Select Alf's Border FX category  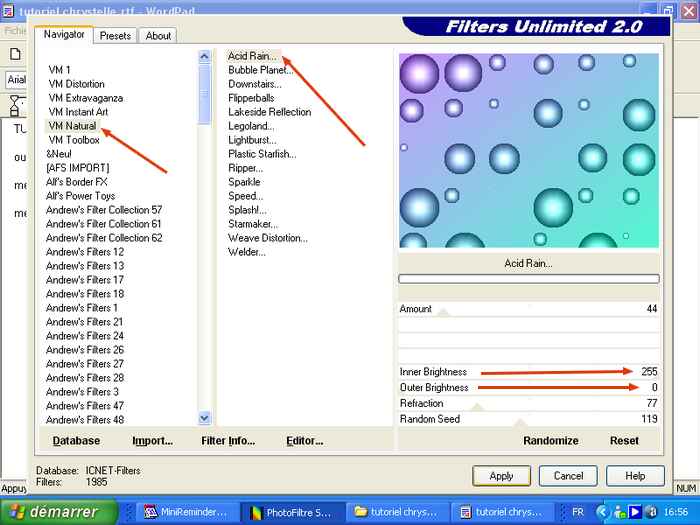[x=76, y=182]
